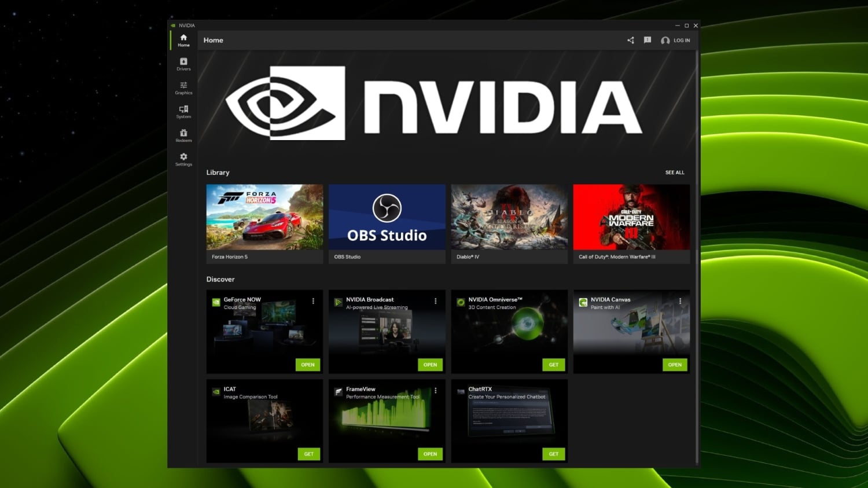Select the Graphics sidebar icon
868x488 pixels.
click(x=183, y=87)
